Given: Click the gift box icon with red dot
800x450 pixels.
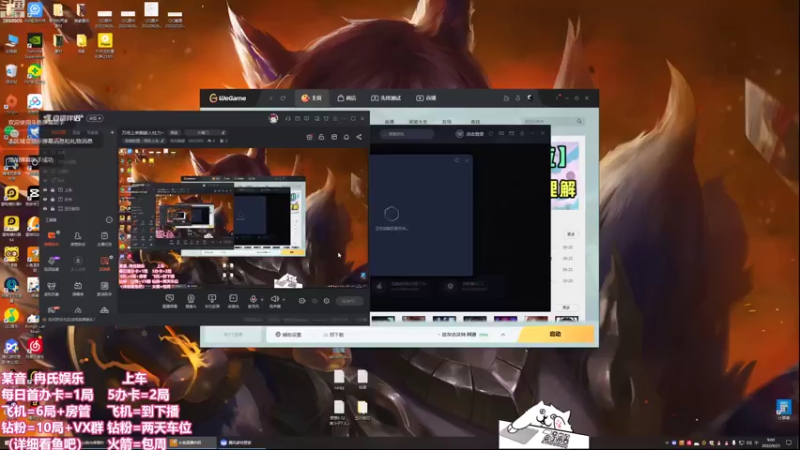Looking at the screenshot, I should tap(309, 137).
